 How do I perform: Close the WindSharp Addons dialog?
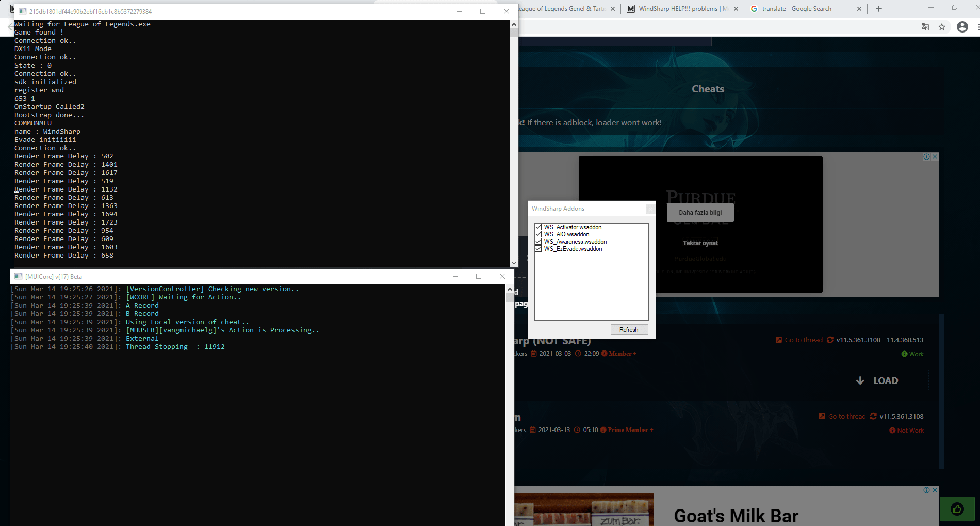[x=650, y=209]
